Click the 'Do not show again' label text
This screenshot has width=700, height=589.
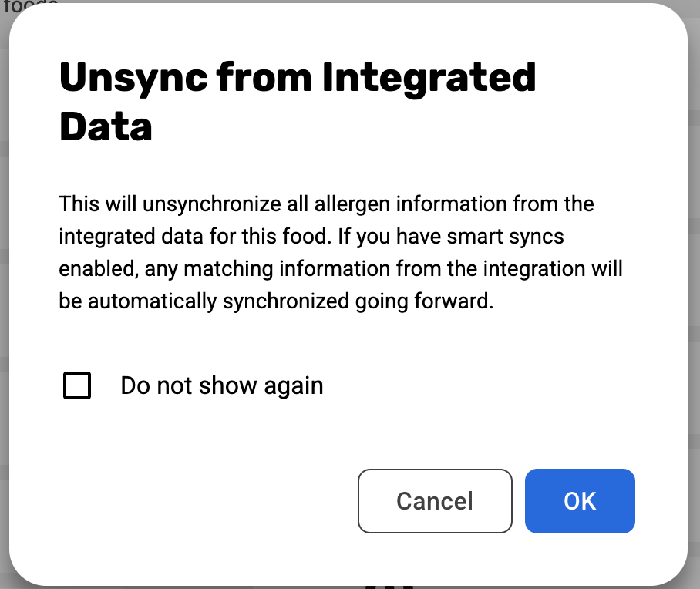pos(221,385)
